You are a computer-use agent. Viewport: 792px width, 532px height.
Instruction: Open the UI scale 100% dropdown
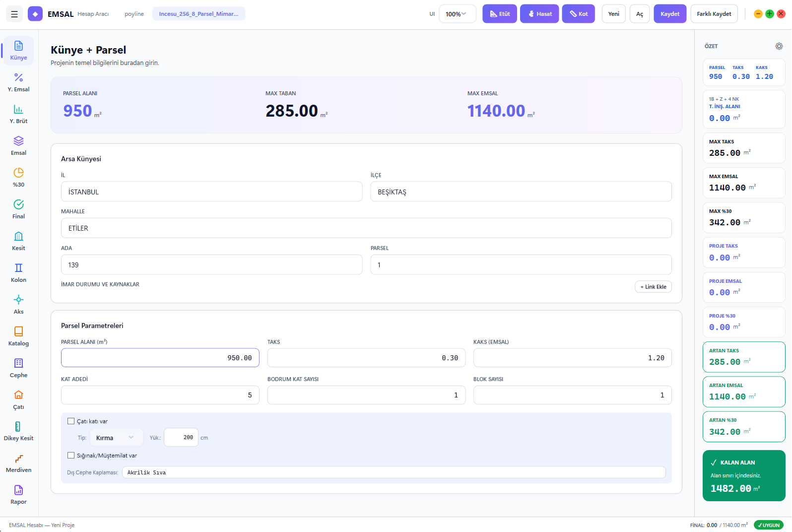(457, 14)
